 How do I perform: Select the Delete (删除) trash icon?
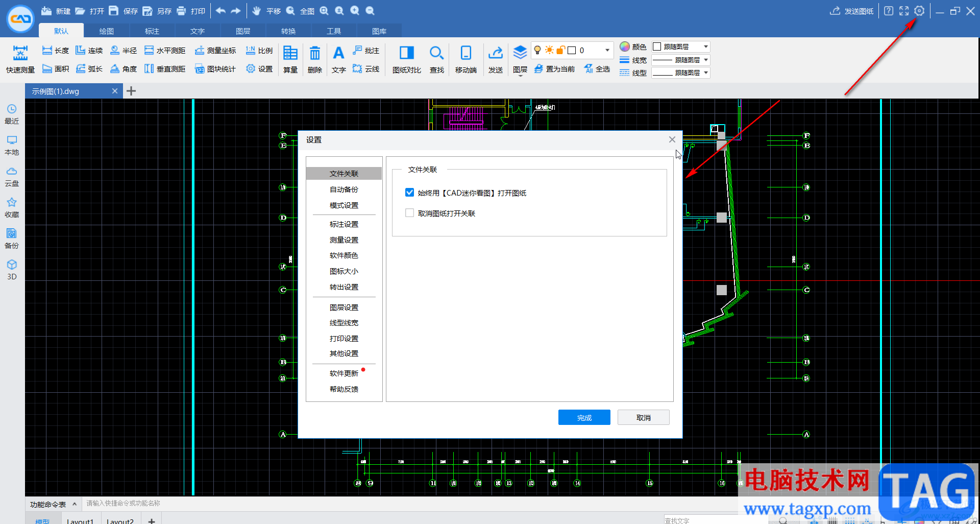coord(315,53)
